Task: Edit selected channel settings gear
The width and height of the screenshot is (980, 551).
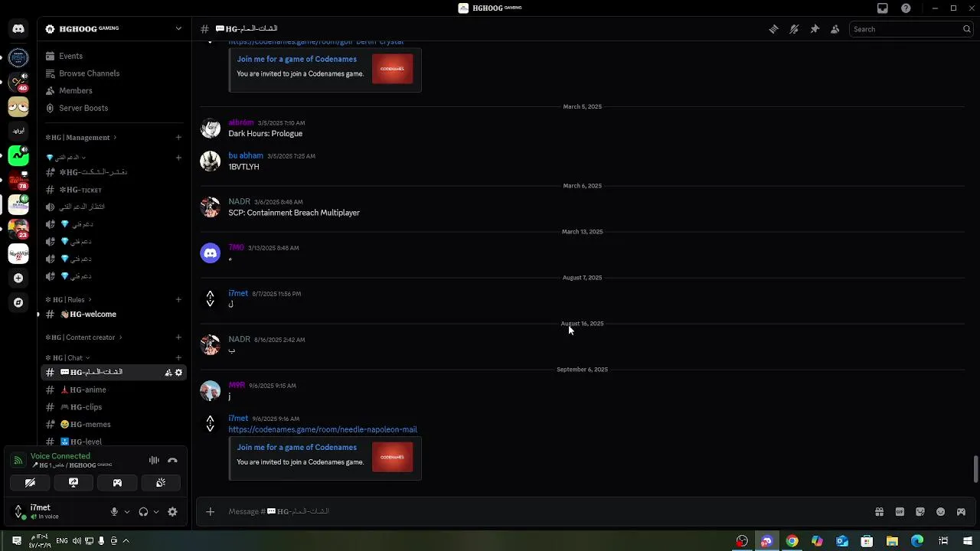Action: click(178, 373)
